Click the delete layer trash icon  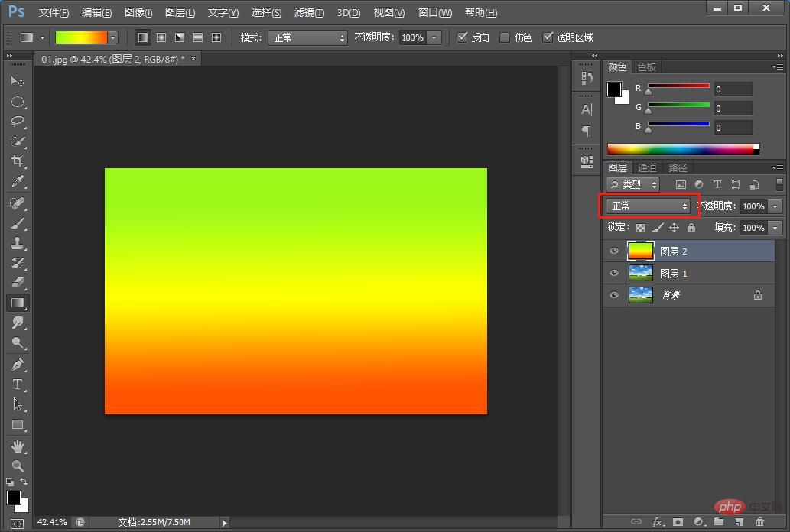pos(759,522)
